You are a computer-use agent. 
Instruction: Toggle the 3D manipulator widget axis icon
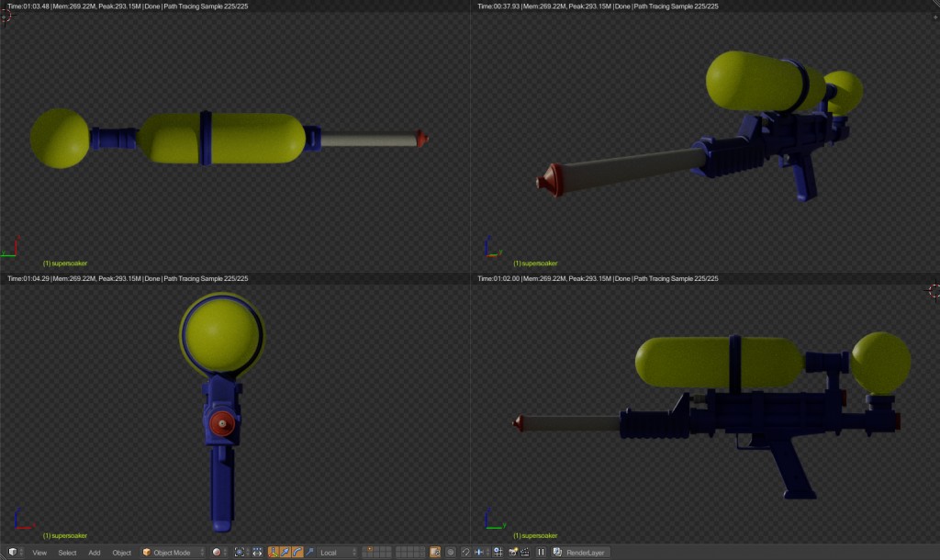(x=274, y=552)
